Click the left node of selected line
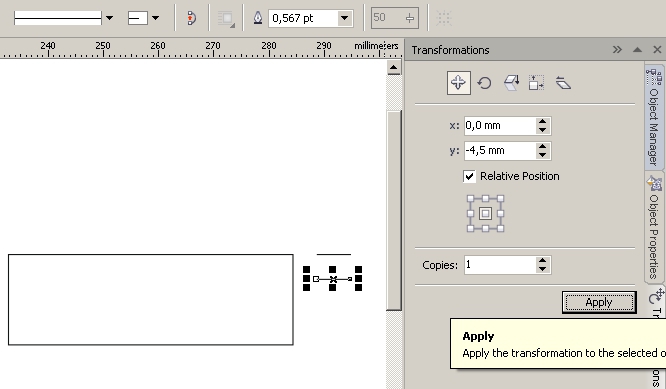666x389 pixels. pyautogui.click(x=316, y=279)
